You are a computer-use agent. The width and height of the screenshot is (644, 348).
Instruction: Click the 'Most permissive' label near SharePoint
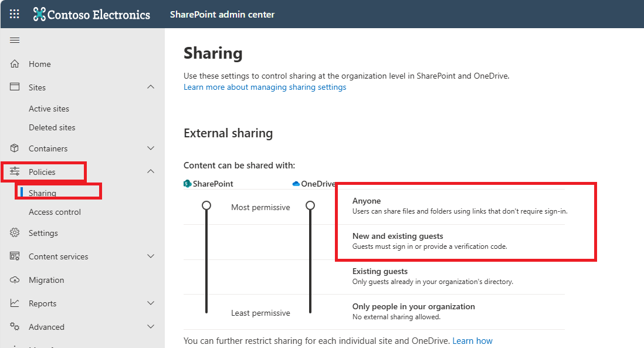point(260,208)
